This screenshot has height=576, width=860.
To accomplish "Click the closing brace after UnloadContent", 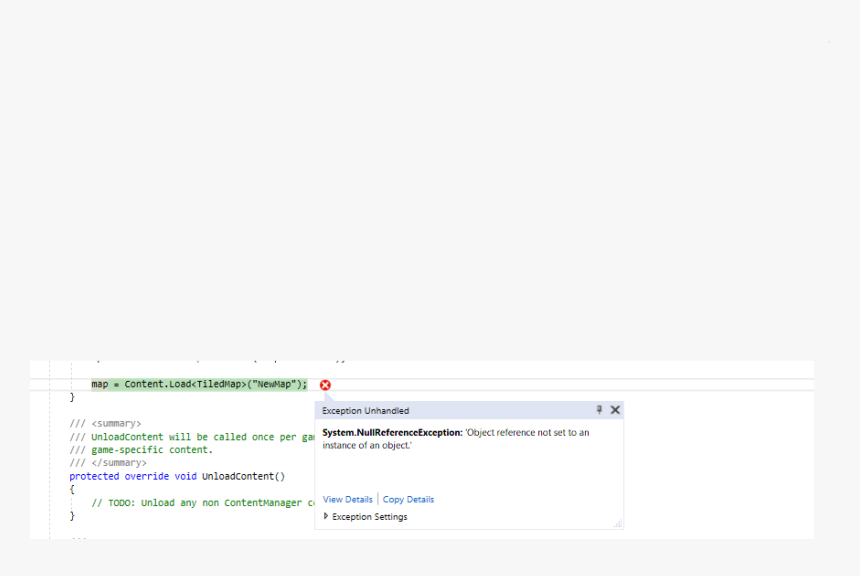I will point(70,516).
